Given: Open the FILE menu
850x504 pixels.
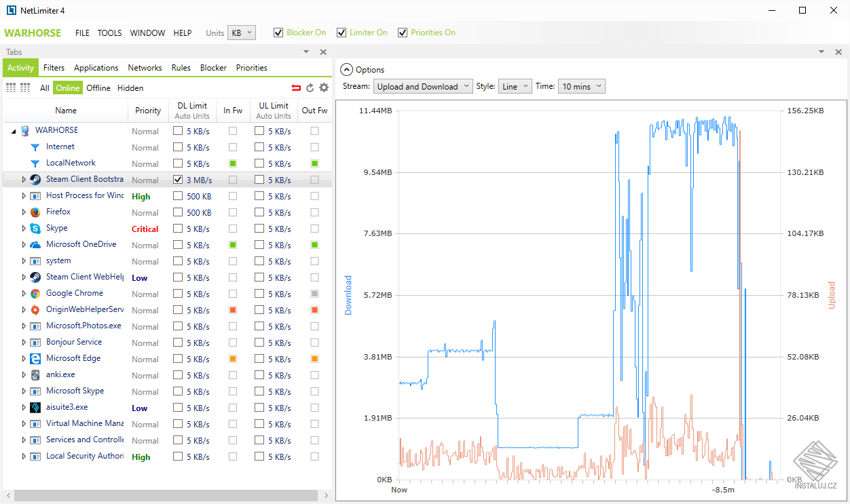Looking at the screenshot, I should [82, 33].
